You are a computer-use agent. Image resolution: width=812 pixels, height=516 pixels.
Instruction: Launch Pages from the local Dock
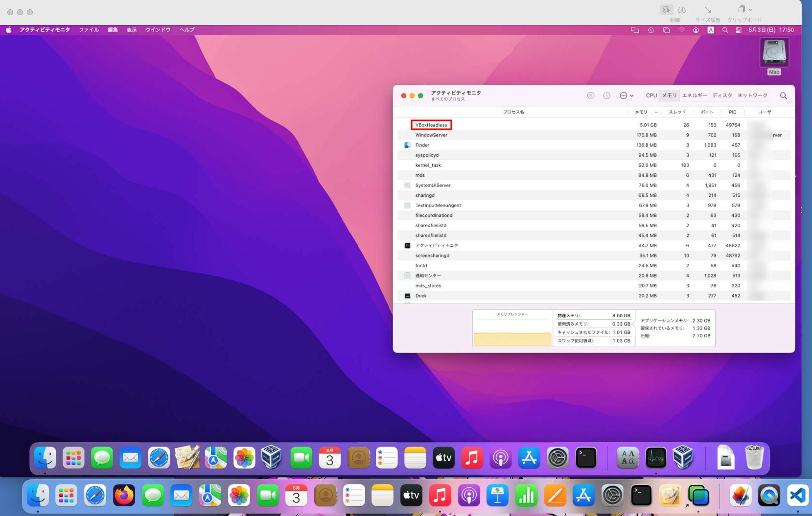(555, 496)
